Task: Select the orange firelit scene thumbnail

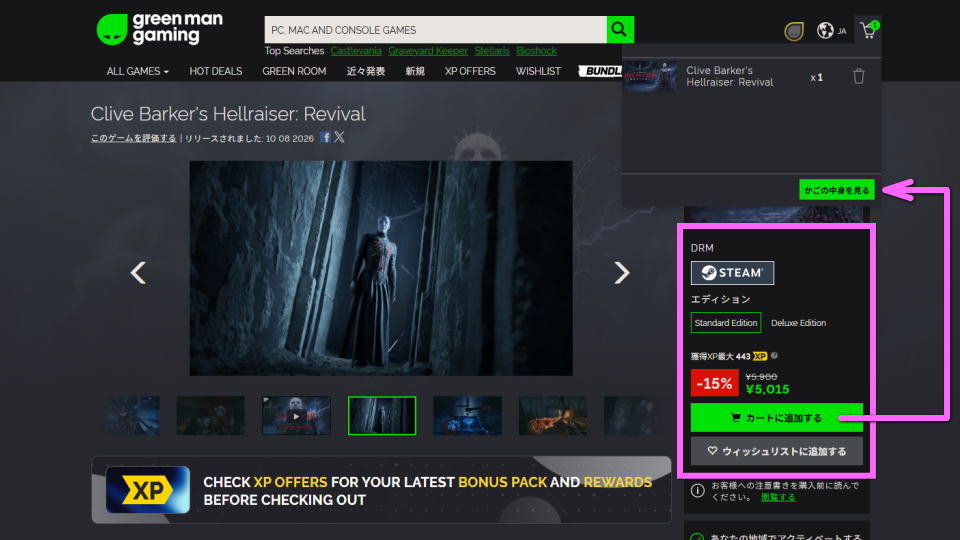Action: pos(553,416)
